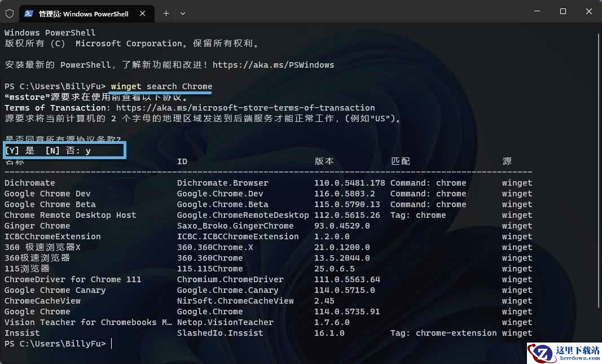
Task: Click 'Chrome Remote Desktop Host' row name
Action: pyautogui.click(x=71, y=216)
